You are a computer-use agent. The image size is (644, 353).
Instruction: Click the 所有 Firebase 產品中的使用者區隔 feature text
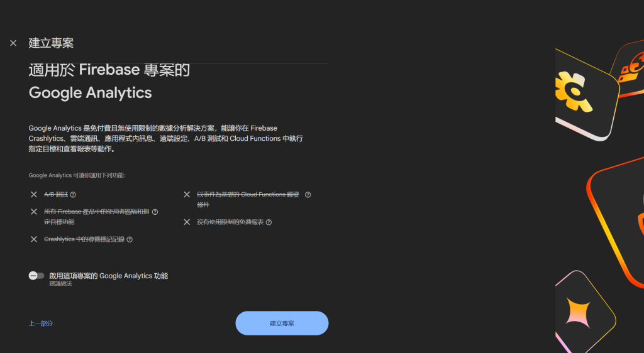[96, 217]
